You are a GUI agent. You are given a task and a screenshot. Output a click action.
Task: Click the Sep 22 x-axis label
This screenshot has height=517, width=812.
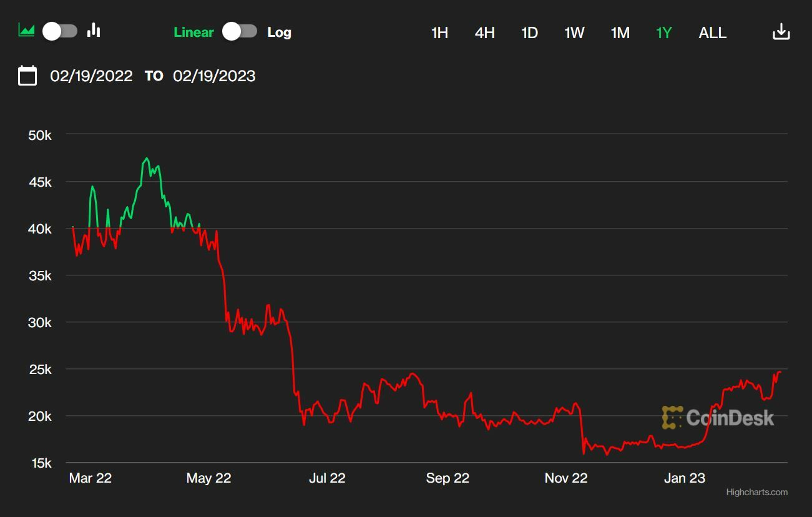tap(448, 478)
